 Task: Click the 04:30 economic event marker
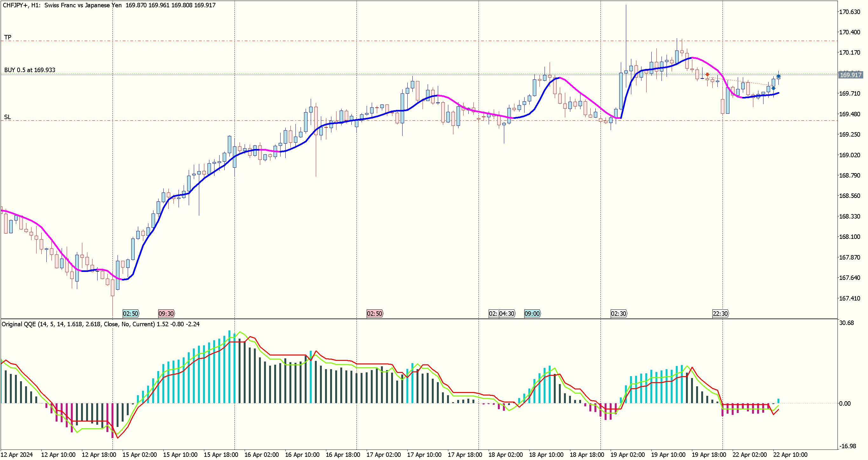507,314
